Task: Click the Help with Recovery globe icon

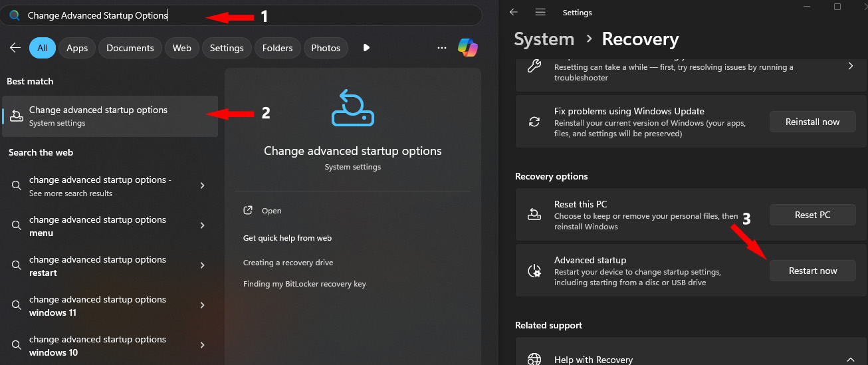Action: click(534, 360)
